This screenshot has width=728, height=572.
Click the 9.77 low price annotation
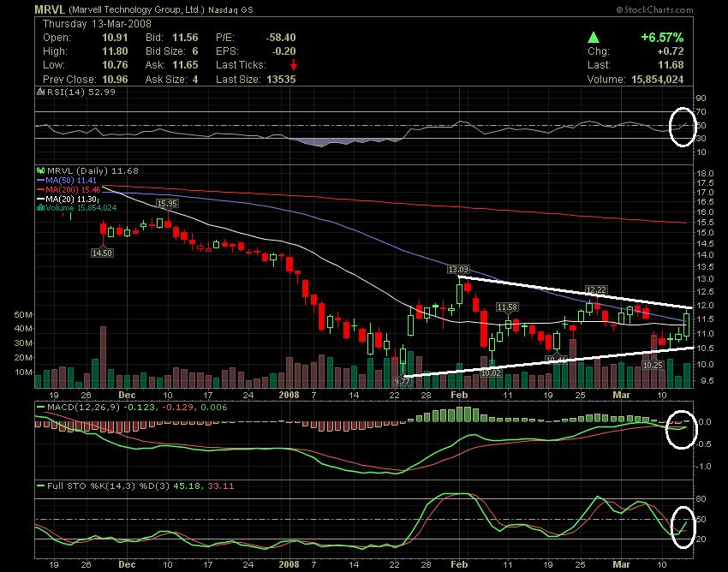point(402,381)
